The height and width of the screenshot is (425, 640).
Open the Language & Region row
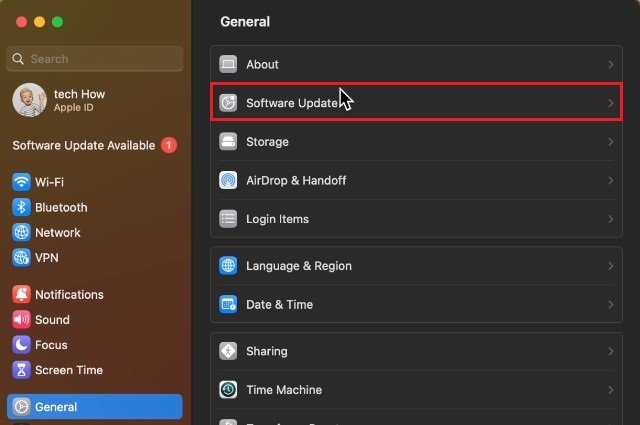tap(416, 266)
